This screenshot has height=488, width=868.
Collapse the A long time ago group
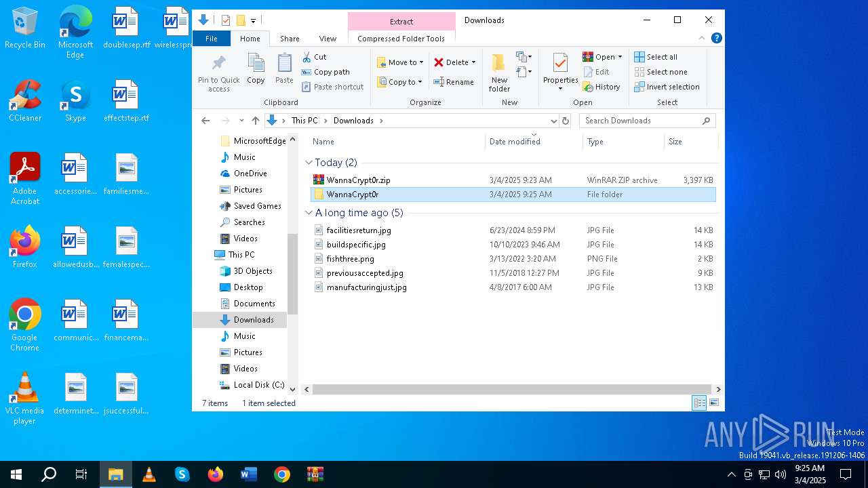pyautogui.click(x=309, y=213)
